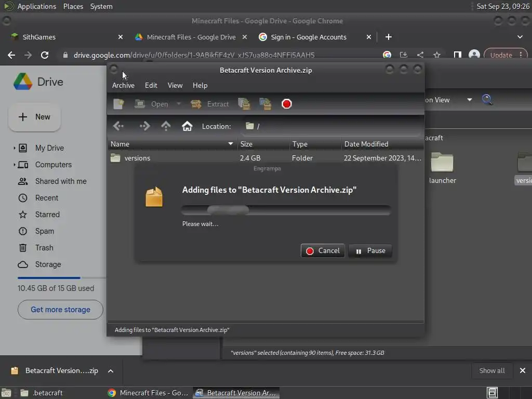
Task: Select the launcher folder in file manager
Action: tap(443, 168)
